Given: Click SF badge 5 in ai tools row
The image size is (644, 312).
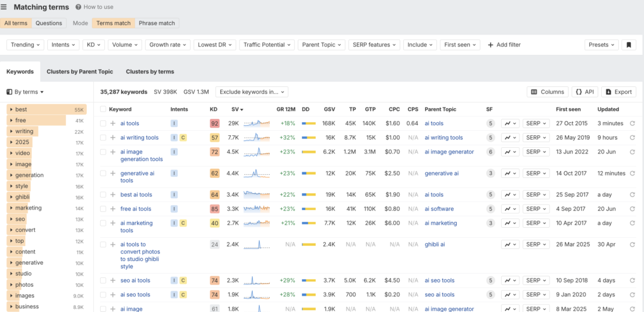Looking at the screenshot, I should tap(491, 123).
